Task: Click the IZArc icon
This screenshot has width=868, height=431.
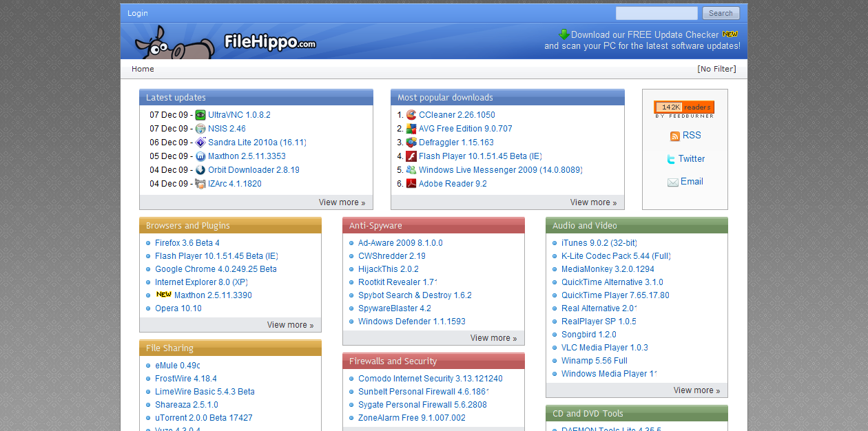Action: click(200, 184)
